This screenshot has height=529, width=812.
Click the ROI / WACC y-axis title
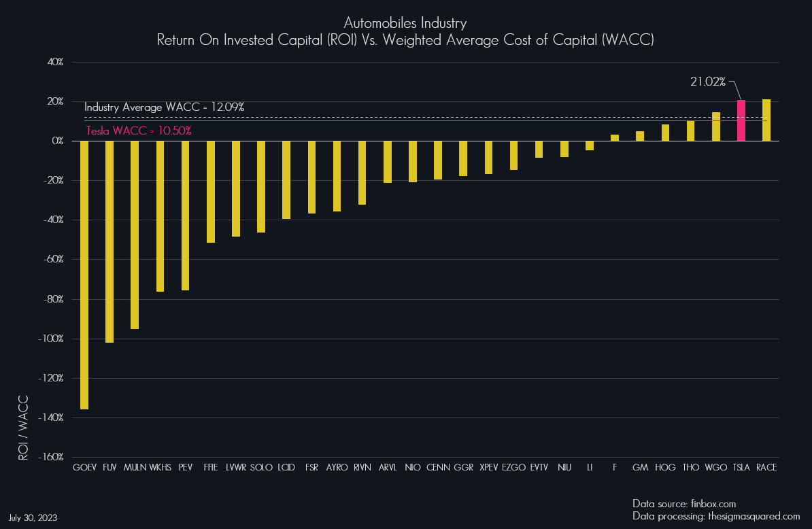pyautogui.click(x=22, y=428)
